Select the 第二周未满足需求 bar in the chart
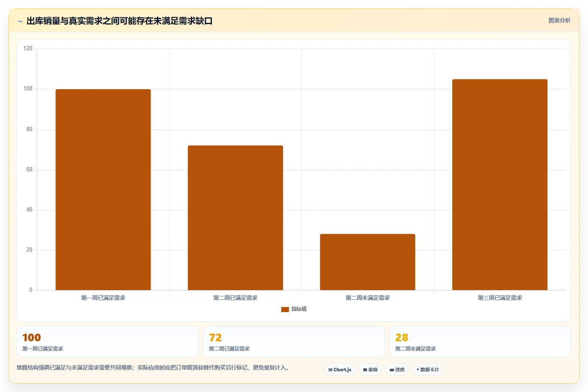The image size is (588, 392). 368,262
